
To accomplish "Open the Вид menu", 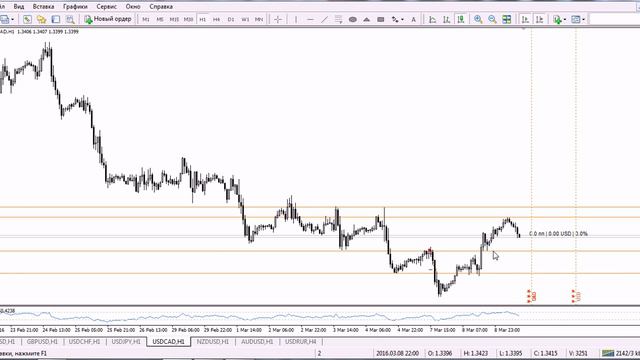I will click(x=18, y=7).
